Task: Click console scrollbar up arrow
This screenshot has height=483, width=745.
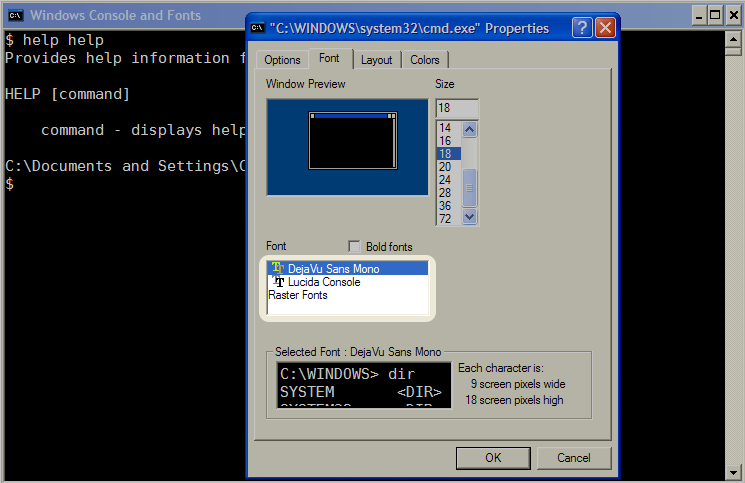Action: tap(733, 39)
